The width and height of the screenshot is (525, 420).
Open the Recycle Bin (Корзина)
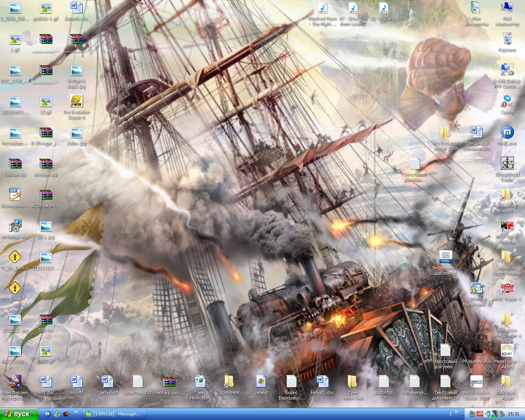coord(507,40)
